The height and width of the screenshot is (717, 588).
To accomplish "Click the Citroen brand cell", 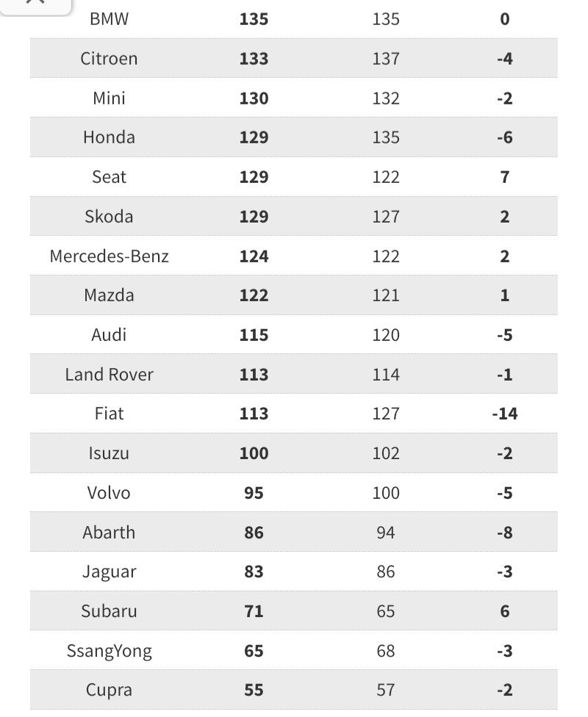I will coord(109,59).
